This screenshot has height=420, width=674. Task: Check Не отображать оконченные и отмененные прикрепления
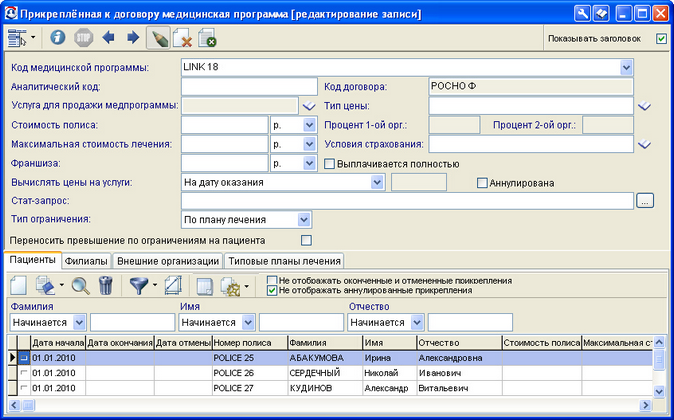point(272,281)
